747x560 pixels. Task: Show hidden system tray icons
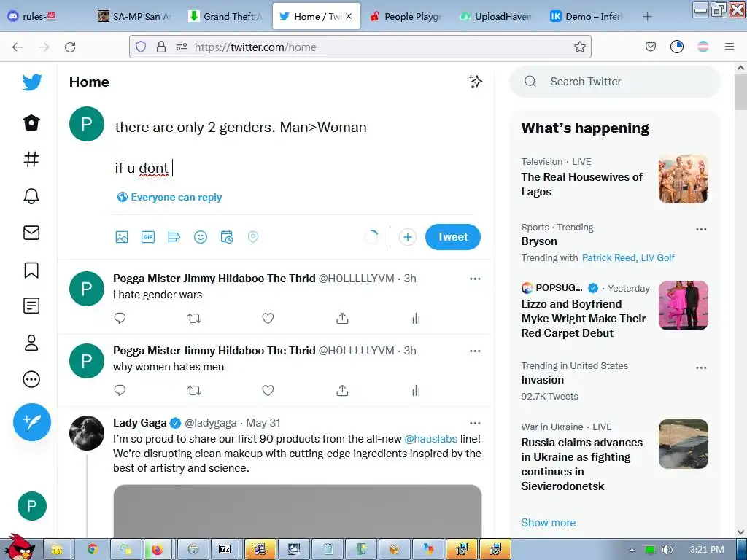click(x=632, y=550)
